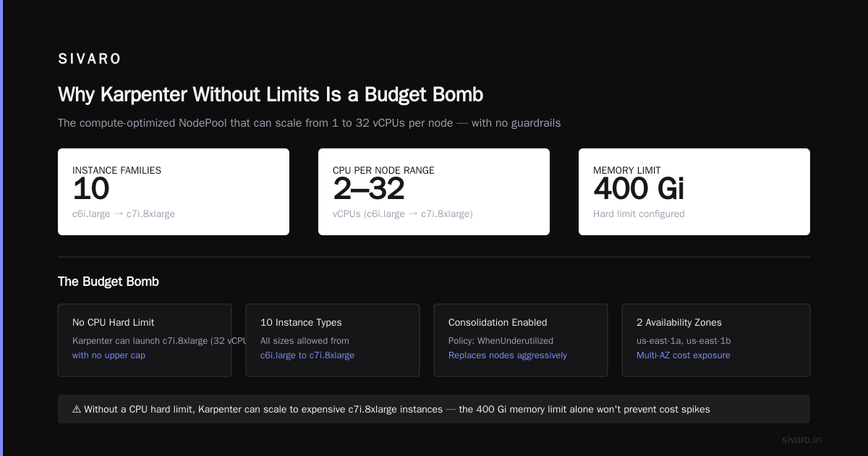
Task: Click the 'Multi-AZ cost exposure' link text
Action: point(684,355)
